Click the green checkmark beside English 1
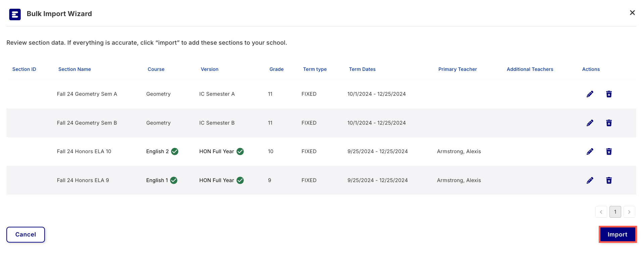This screenshot has height=257, width=644. point(174,180)
